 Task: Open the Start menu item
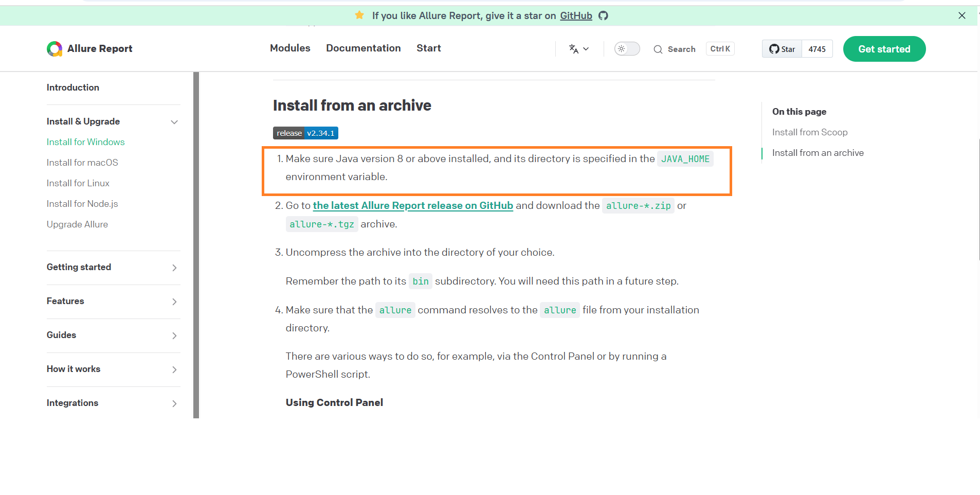429,48
